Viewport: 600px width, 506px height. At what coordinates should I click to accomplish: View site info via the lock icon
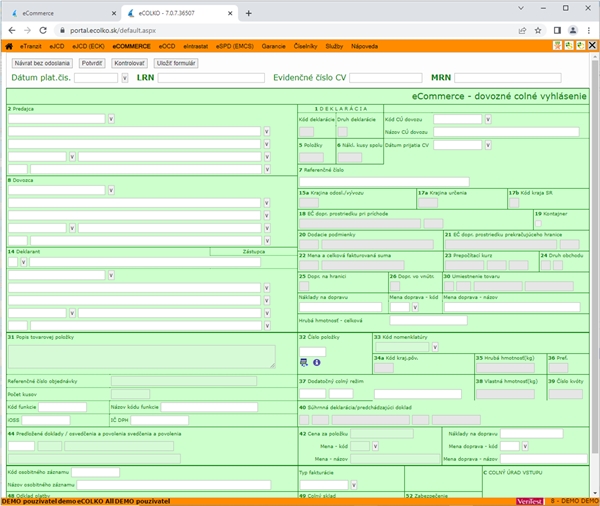click(x=62, y=30)
